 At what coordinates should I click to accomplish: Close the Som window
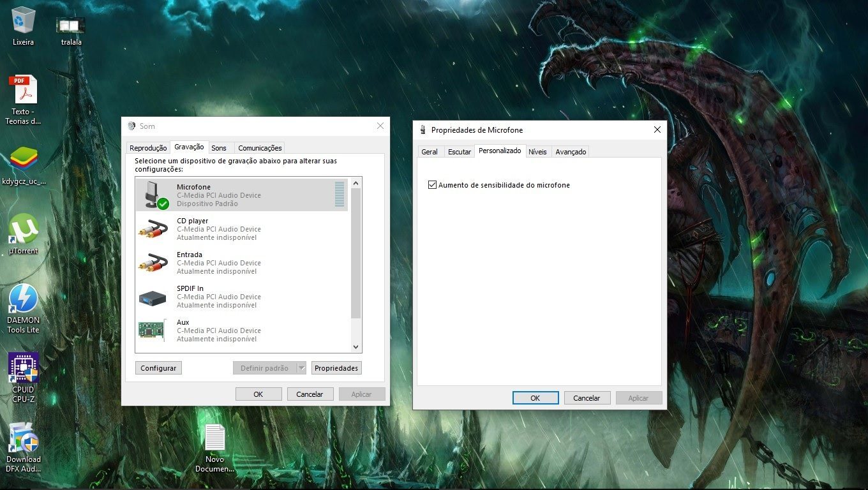pos(380,126)
